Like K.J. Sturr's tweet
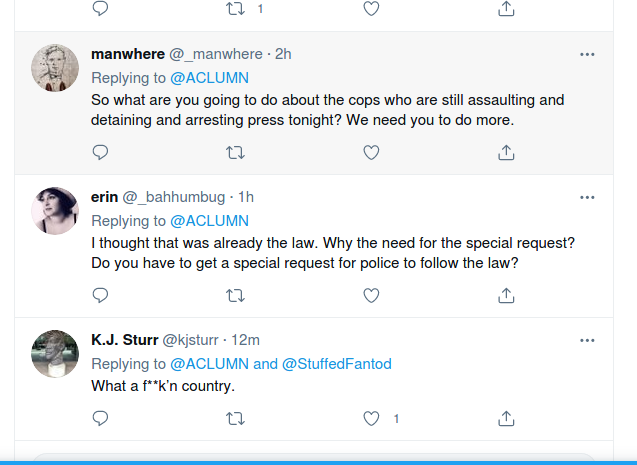 [371, 418]
